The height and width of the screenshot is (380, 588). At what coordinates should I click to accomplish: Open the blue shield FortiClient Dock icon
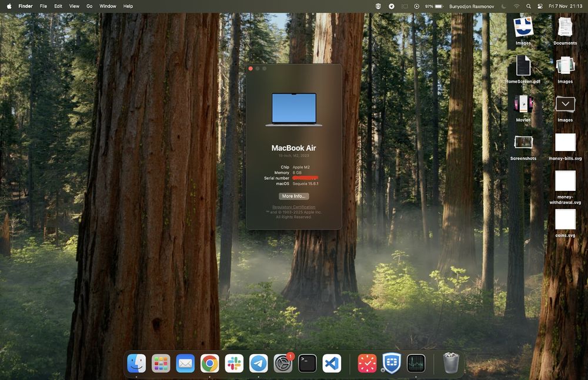point(392,363)
